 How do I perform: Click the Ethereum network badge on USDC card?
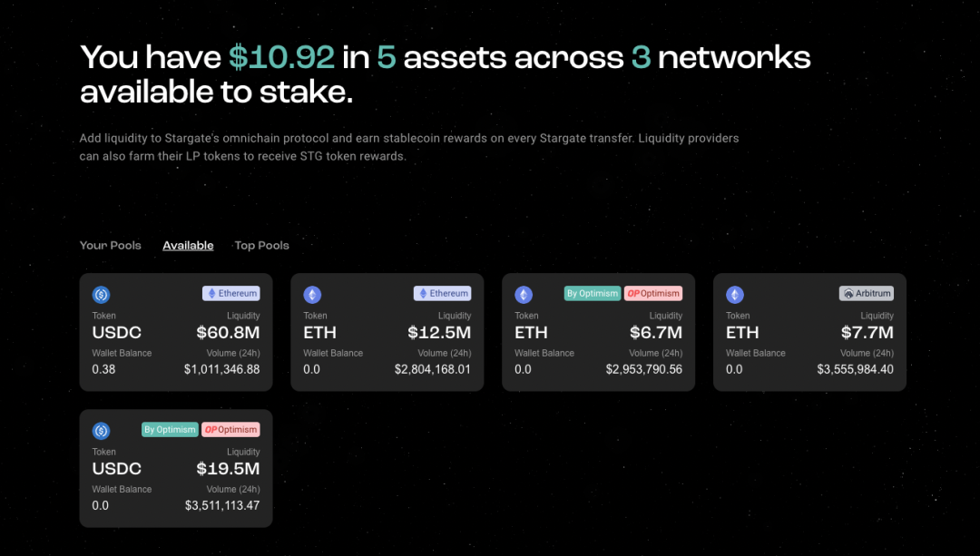coord(231,294)
